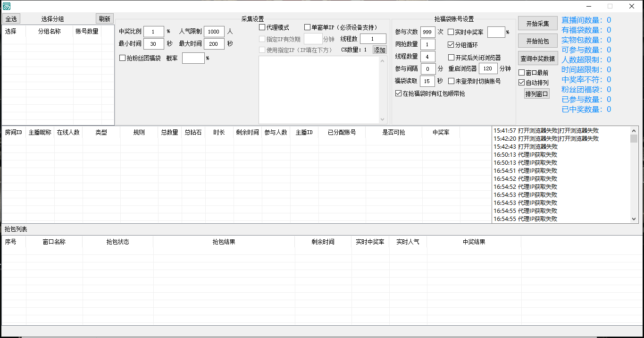
Task: Click the 中奖率 column header
Action: pyautogui.click(x=440, y=133)
